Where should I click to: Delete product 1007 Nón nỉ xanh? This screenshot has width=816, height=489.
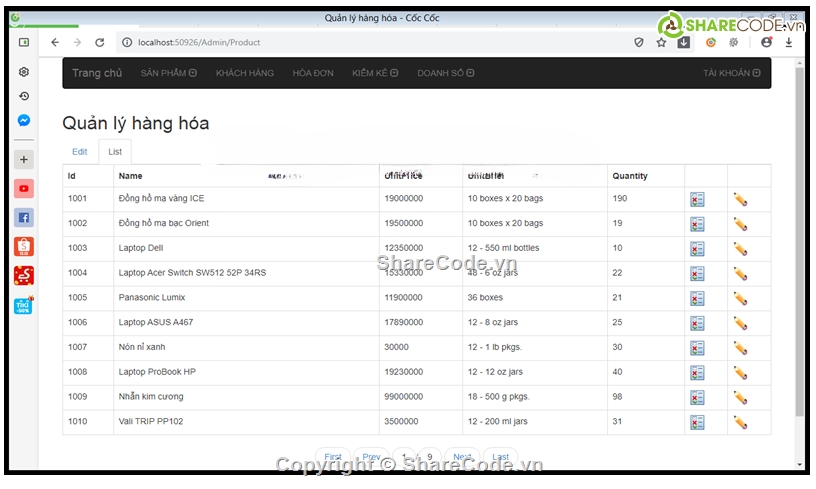tap(697, 348)
